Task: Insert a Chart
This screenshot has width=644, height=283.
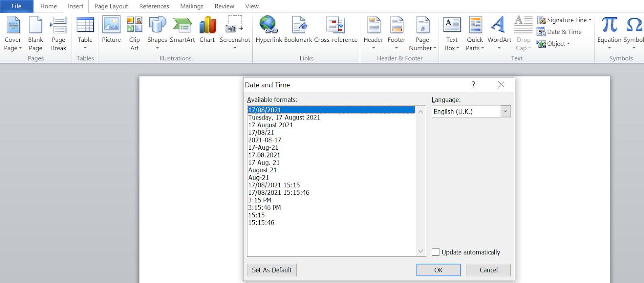Action: pyautogui.click(x=207, y=30)
